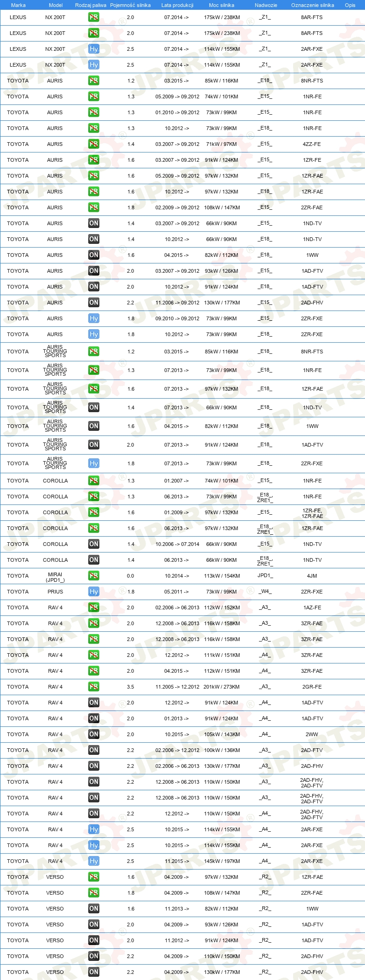Click power value 113kW / 154KM
The height and width of the screenshot is (980, 365).
pyautogui.click(x=222, y=576)
